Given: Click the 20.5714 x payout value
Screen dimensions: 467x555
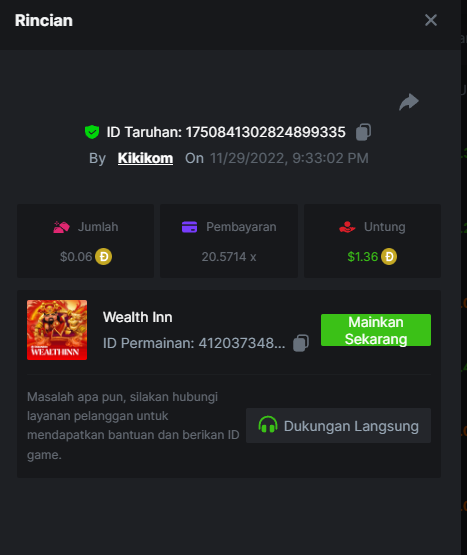Looking at the screenshot, I should pyautogui.click(x=229, y=257).
